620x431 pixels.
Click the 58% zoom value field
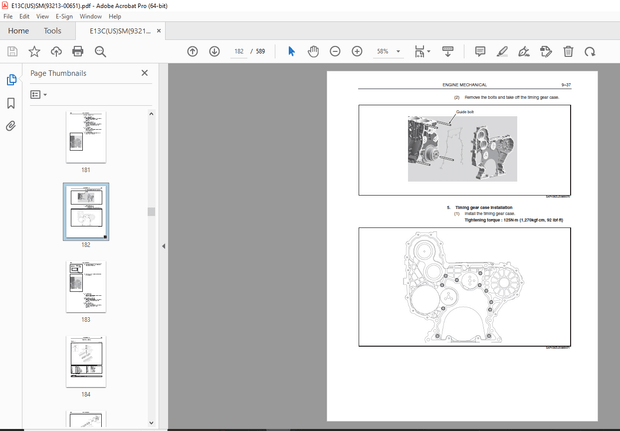point(382,51)
